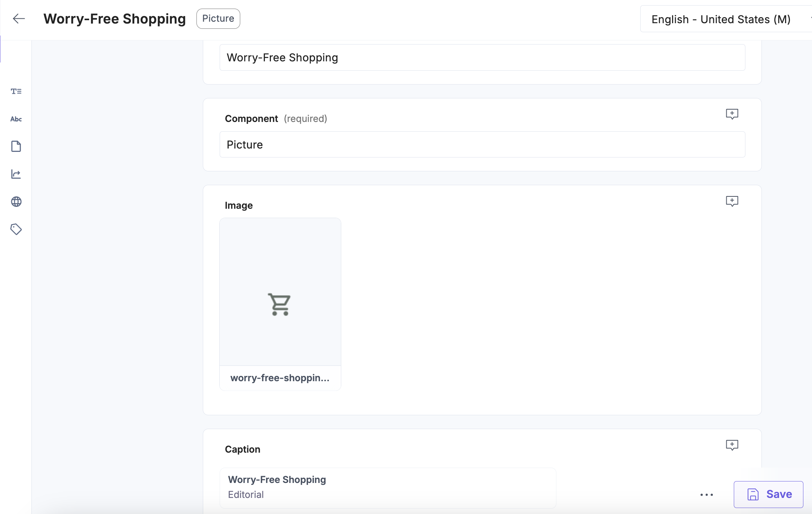This screenshot has height=514, width=812.
Task: Select the Worry-Free Shopping page heading
Action: pos(115,19)
